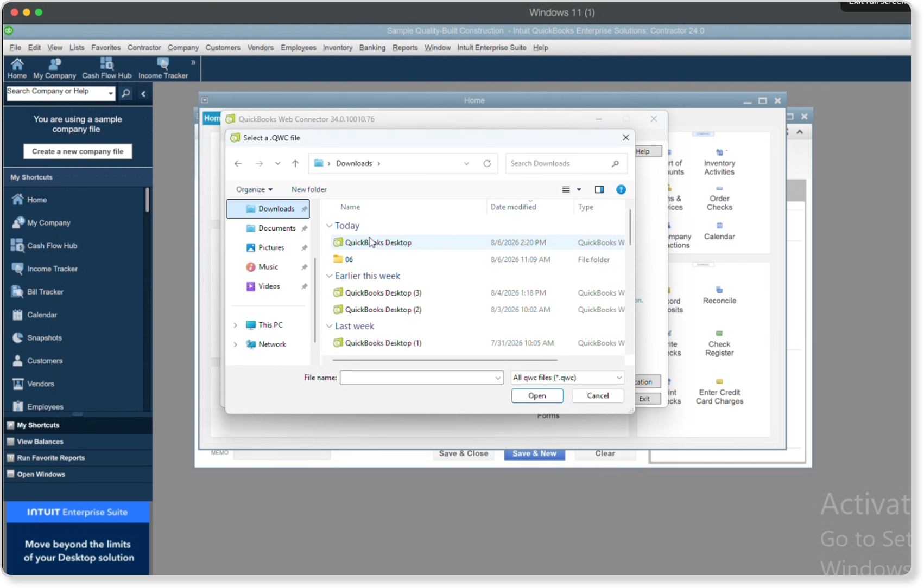Select My Shortcuts section at sidebar bottom
924x588 pixels.
point(78,425)
